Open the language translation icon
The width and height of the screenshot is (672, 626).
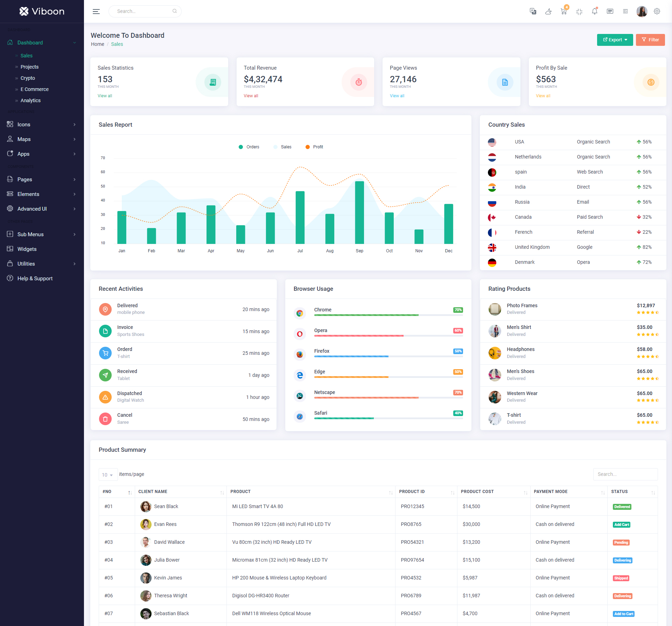(x=533, y=11)
